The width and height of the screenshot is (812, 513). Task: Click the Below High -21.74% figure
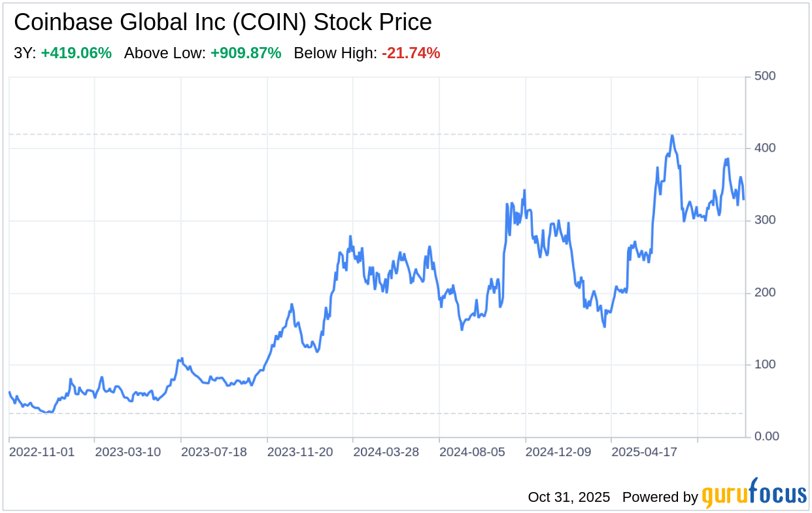[411, 54]
